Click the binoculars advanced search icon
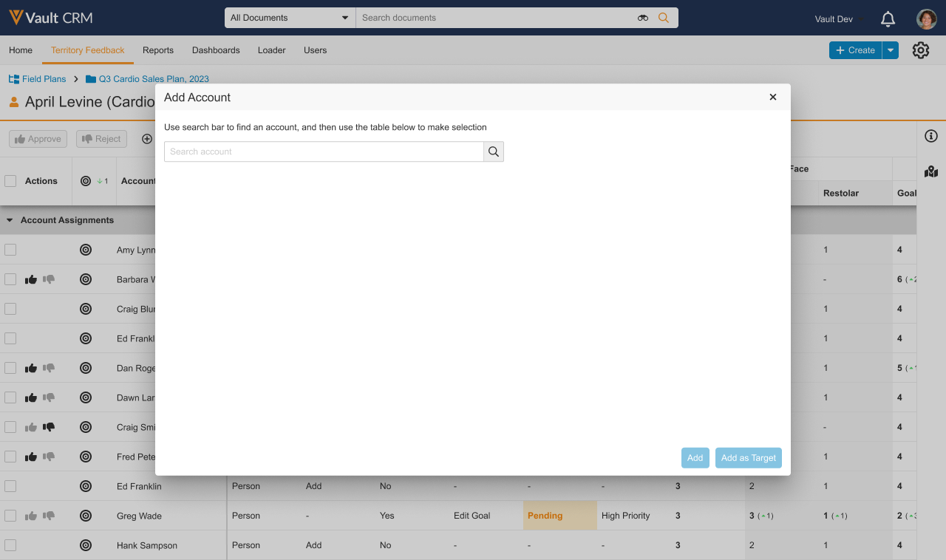This screenshot has height=560, width=946. click(x=643, y=18)
